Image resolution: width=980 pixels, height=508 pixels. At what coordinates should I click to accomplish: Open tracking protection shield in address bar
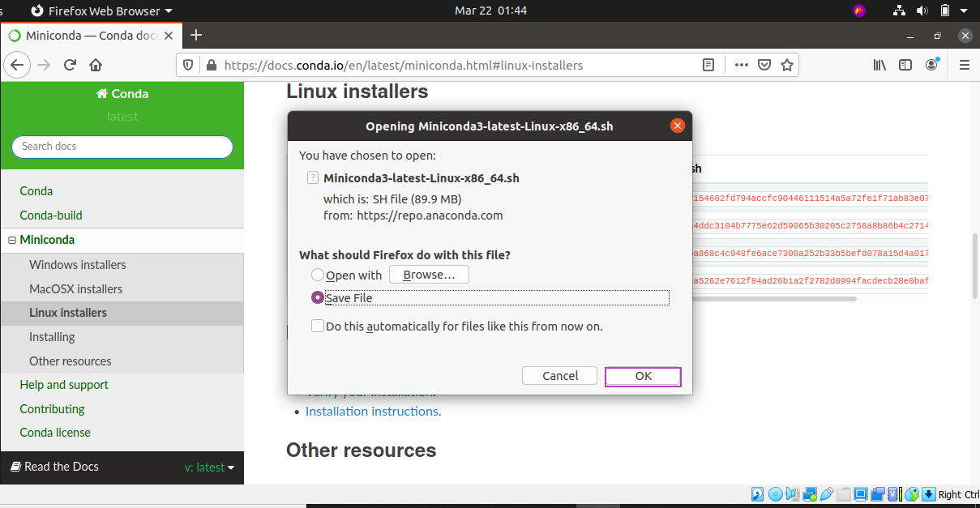point(188,65)
